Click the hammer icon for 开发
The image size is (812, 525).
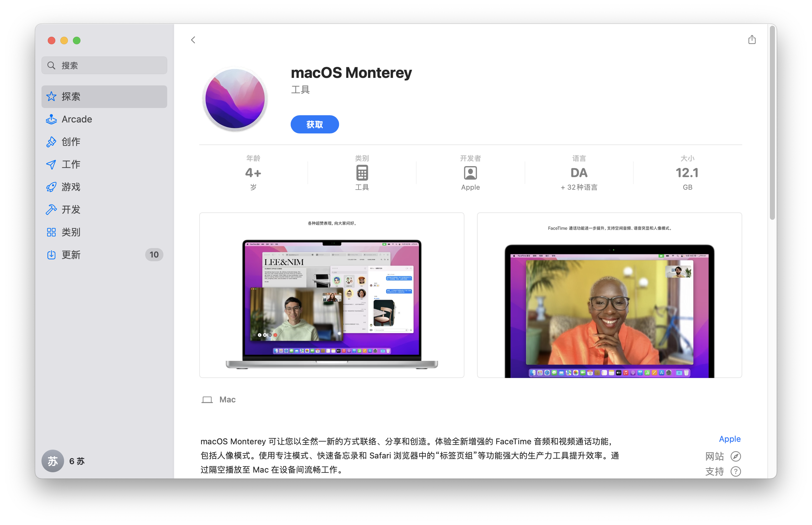point(51,210)
